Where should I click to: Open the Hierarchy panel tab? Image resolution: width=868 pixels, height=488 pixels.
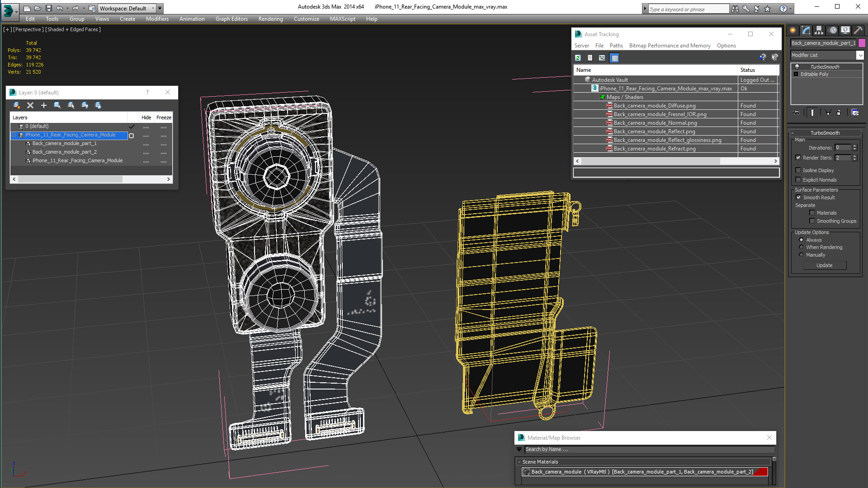819,30
